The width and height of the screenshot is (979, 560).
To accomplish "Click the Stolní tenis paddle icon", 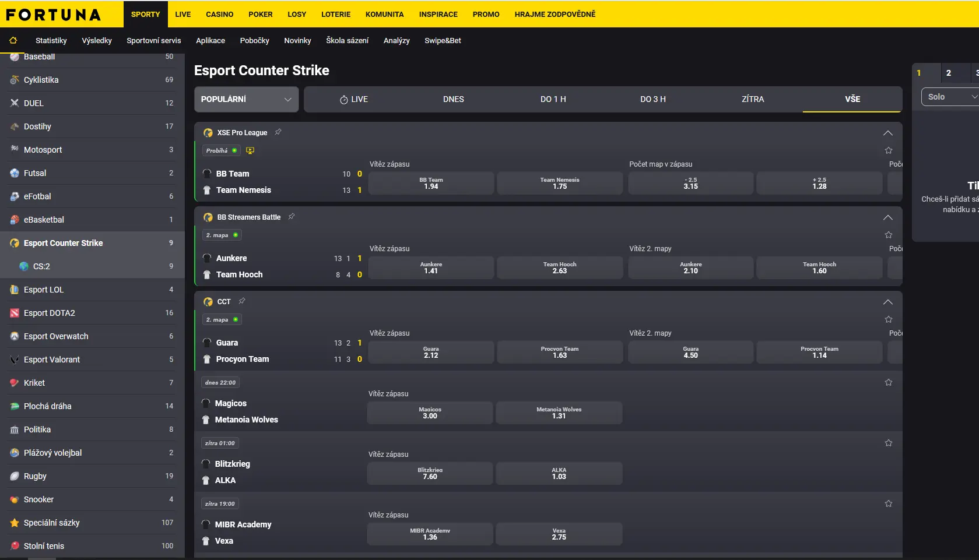I will tap(15, 546).
